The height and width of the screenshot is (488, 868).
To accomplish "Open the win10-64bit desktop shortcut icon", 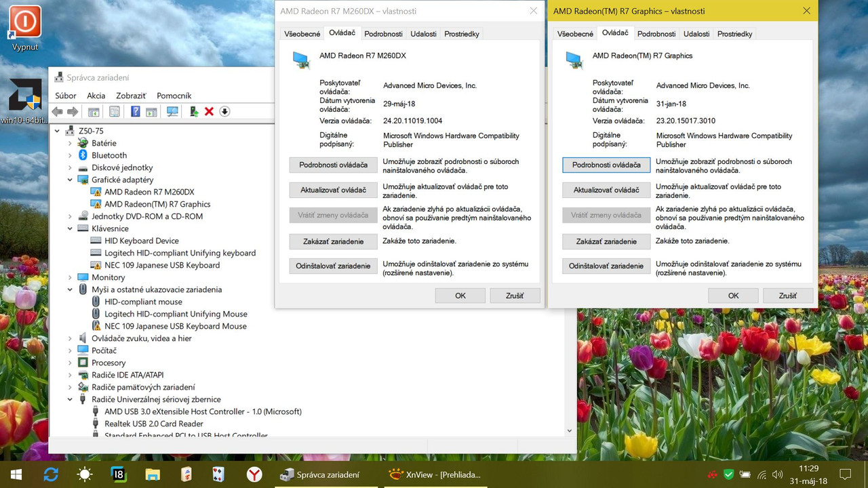I will [25, 102].
